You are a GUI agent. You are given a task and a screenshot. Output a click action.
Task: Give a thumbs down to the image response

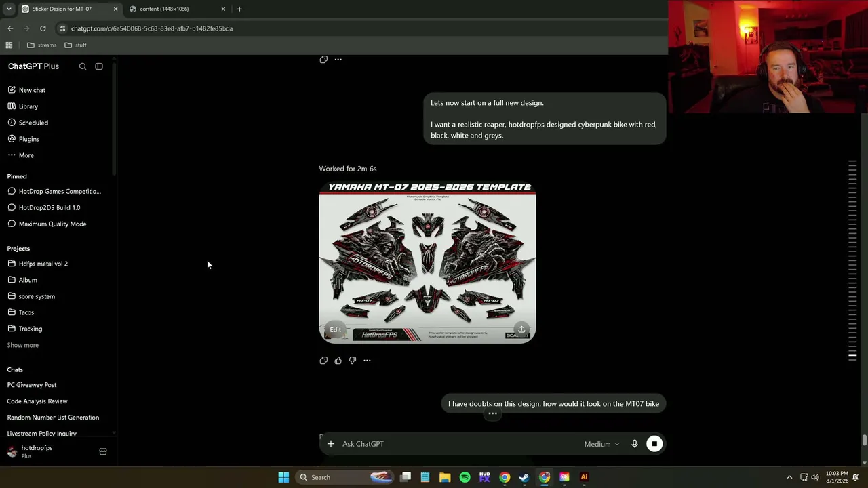click(x=353, y=361)
